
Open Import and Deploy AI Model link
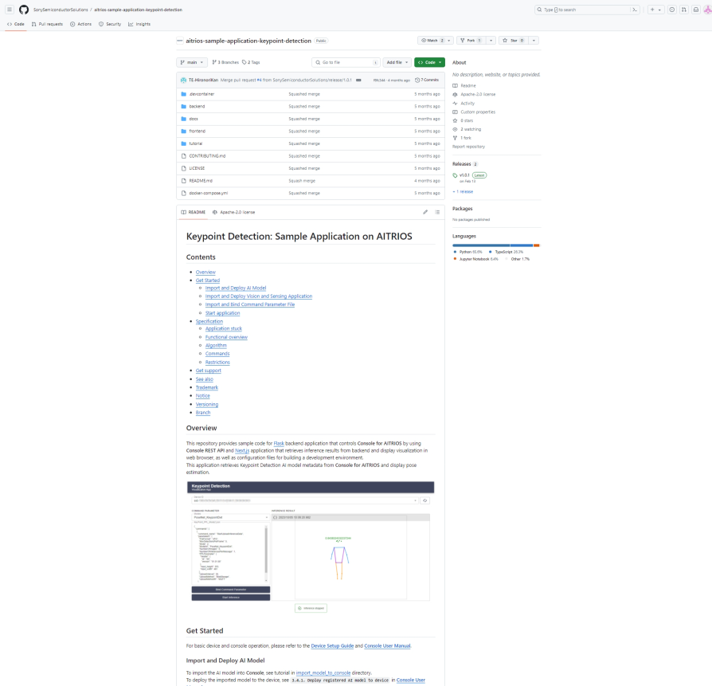pos(236,288)
